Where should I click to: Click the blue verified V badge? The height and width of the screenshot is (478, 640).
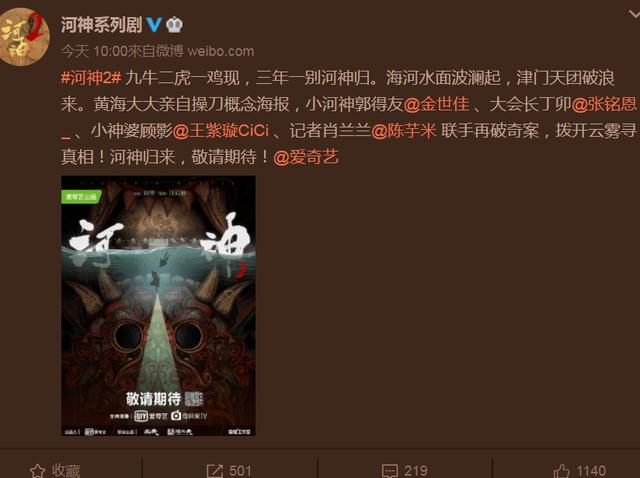153,24
